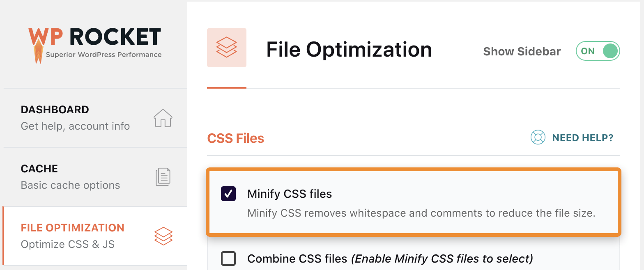Click the NEED HELP? link

click(583, 137)
